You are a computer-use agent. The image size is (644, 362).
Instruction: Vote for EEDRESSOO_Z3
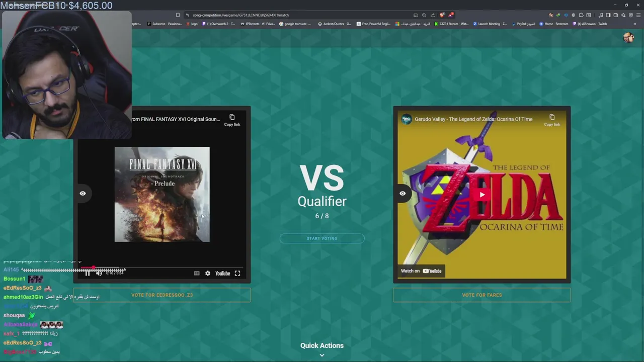162,295
